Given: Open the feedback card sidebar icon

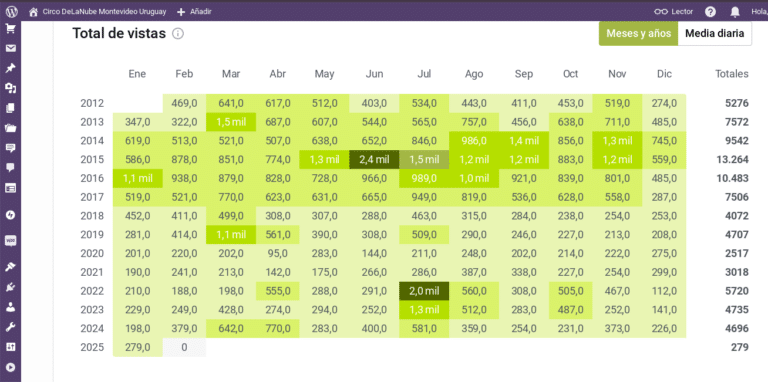Looking at the screenshot, I should [x=10, y=188].
